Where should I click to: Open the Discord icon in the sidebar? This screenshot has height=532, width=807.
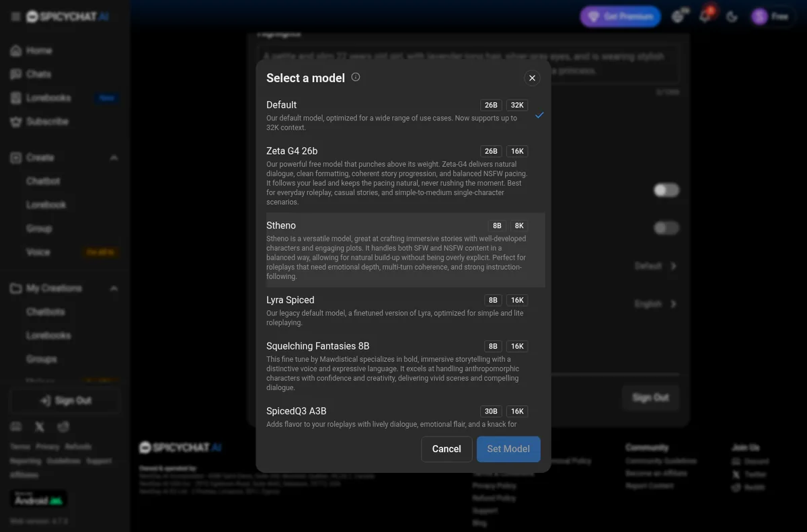(x=16, y=427)
